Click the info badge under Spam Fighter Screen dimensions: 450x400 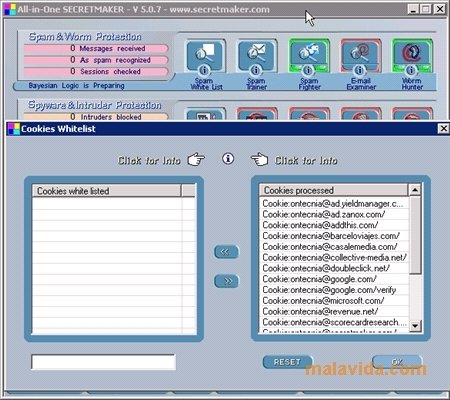(308, 70)
